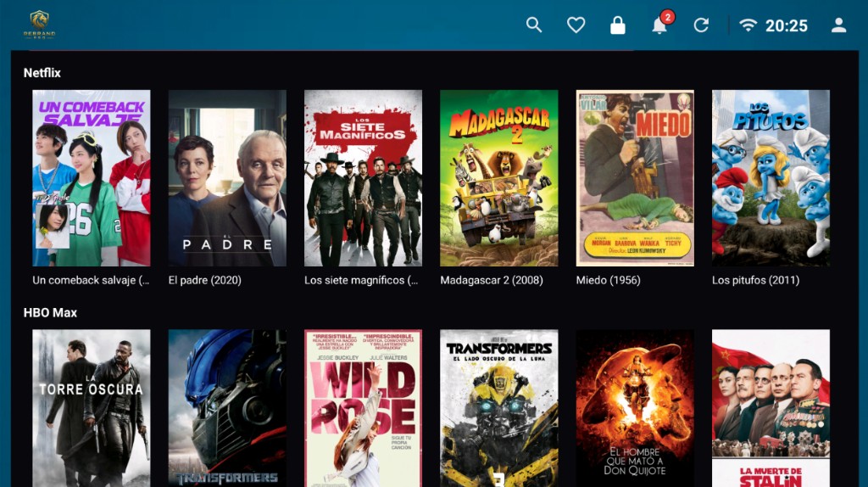Click the lion logo at top left

[x=39, y=25]
